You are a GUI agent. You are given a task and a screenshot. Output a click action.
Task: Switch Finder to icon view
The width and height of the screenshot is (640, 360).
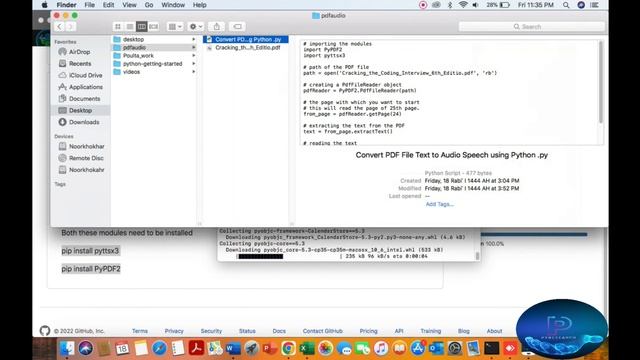118,27
